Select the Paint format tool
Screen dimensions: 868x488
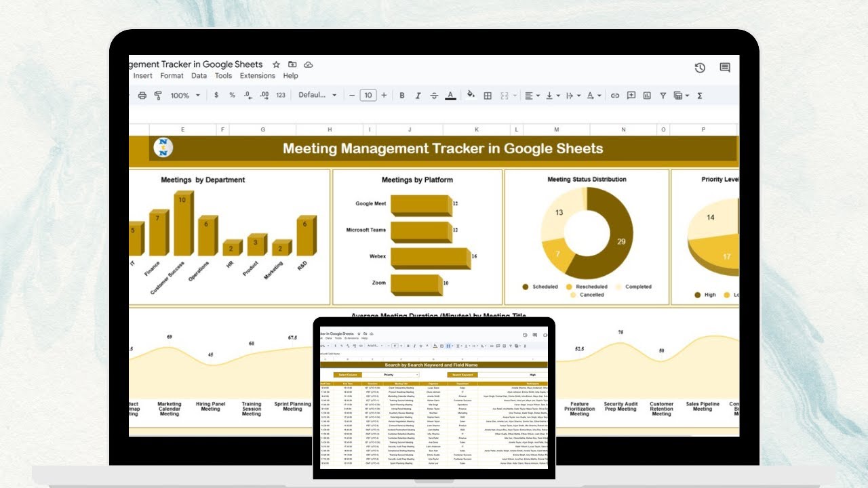pyautogui.click(x=158, y=96)
